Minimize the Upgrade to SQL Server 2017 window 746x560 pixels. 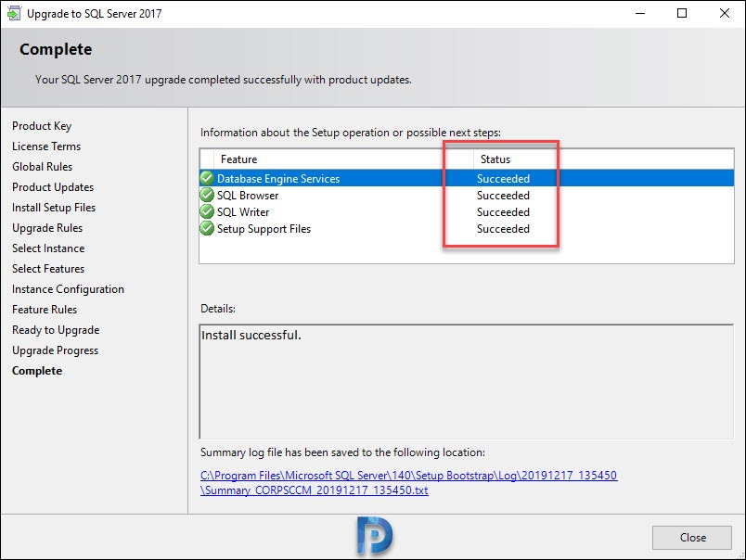tap(640, 13)
